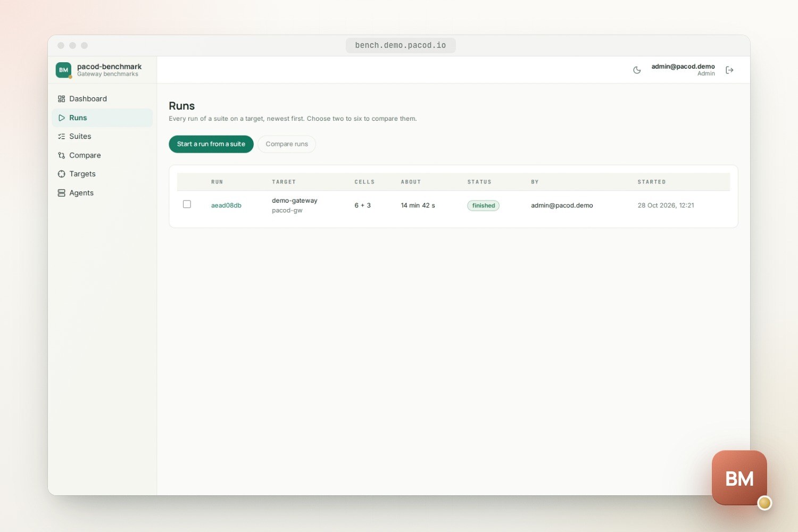Click the pacod-benchmark app title
Screen dimensions: 798x532
click(109, 66)
